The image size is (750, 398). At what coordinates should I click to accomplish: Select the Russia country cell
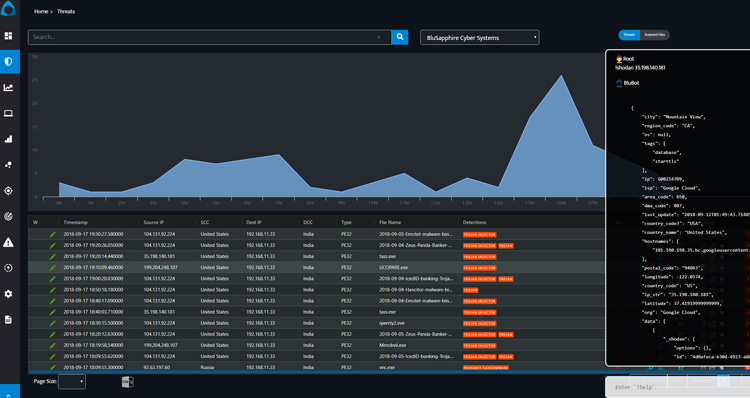coord(207,367)
